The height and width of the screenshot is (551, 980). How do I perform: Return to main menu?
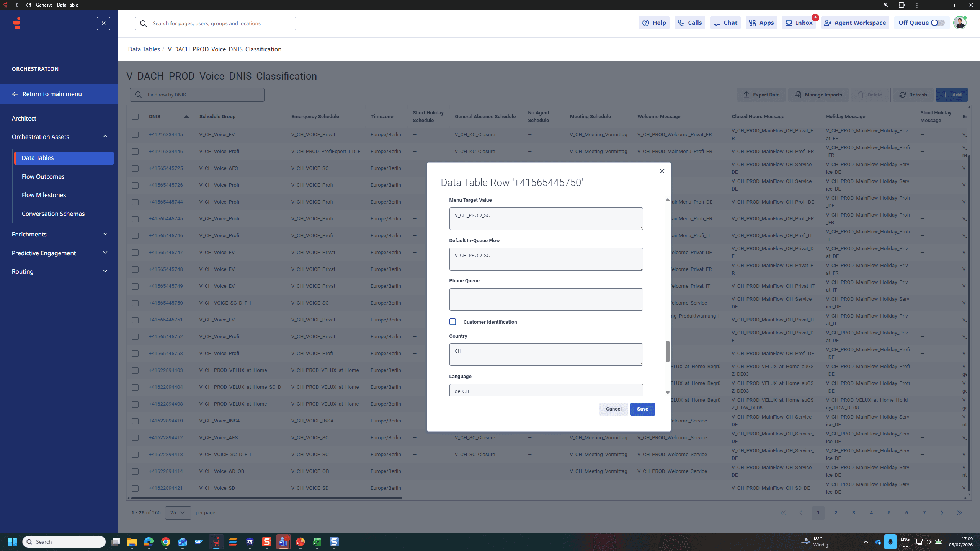[59, 94]
